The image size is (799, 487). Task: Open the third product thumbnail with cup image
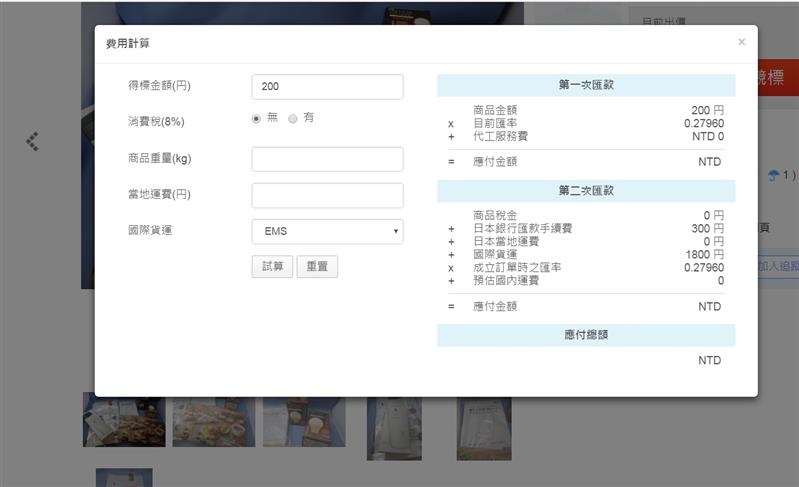point(304,422)
